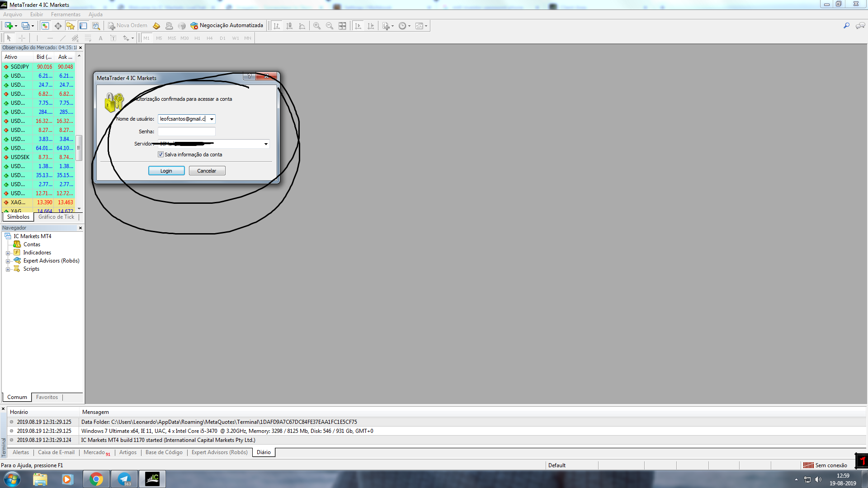
Task: Open the Periods clock icon dropdown
Action: tap(404, 26)
